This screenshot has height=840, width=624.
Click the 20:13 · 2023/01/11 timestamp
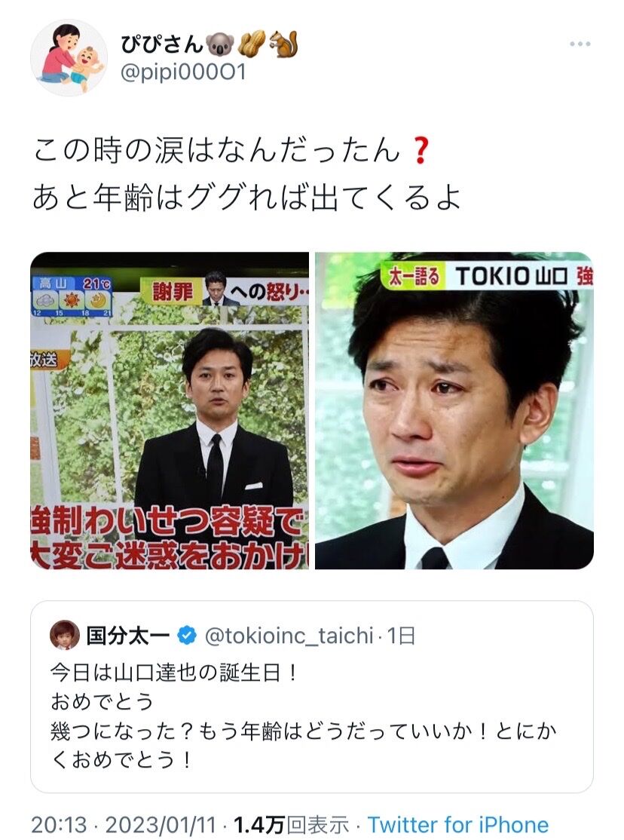point(124,825)
